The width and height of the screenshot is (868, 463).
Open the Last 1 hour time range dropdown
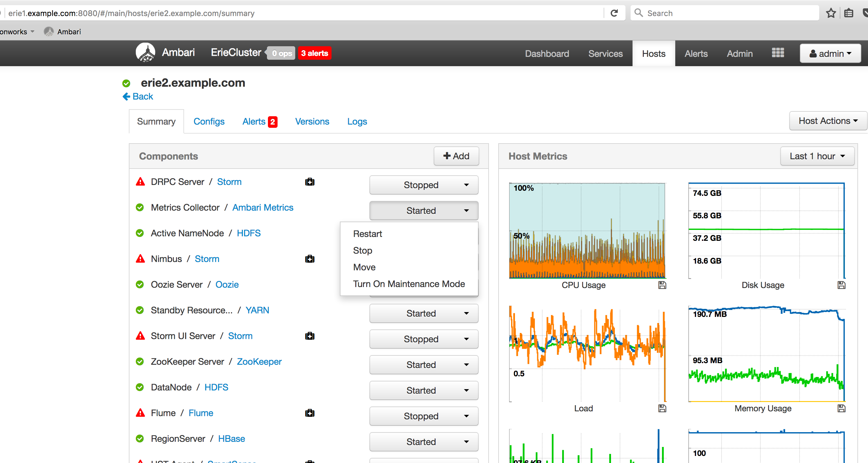(817, 156)
